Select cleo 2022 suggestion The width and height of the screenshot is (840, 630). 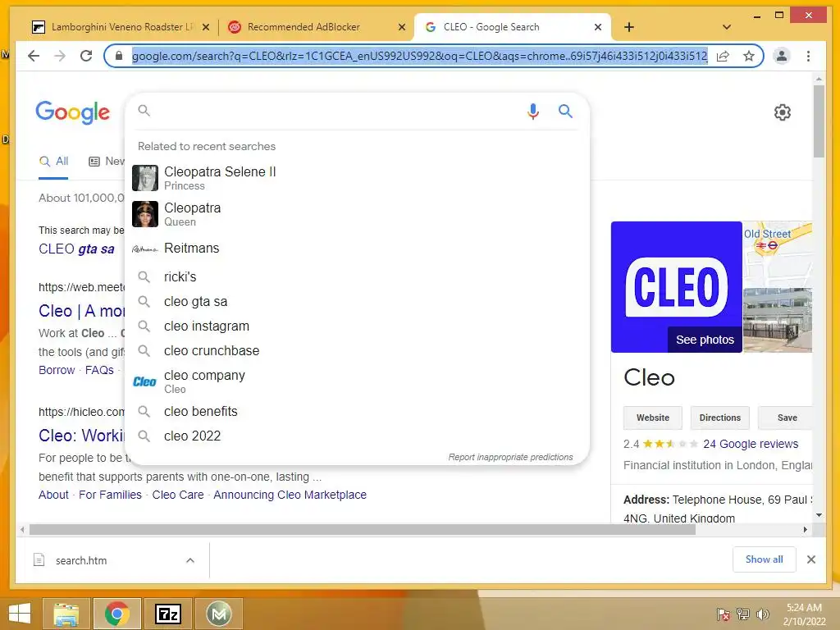(358, 436)
